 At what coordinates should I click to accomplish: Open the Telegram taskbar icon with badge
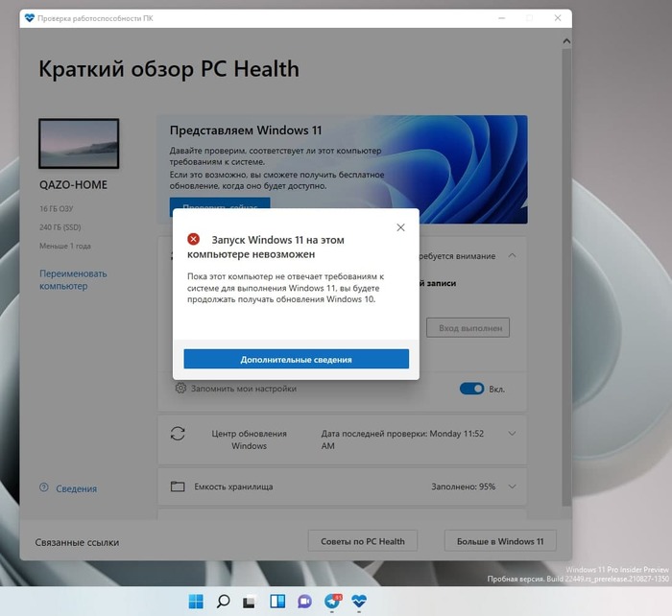(332, 601)
